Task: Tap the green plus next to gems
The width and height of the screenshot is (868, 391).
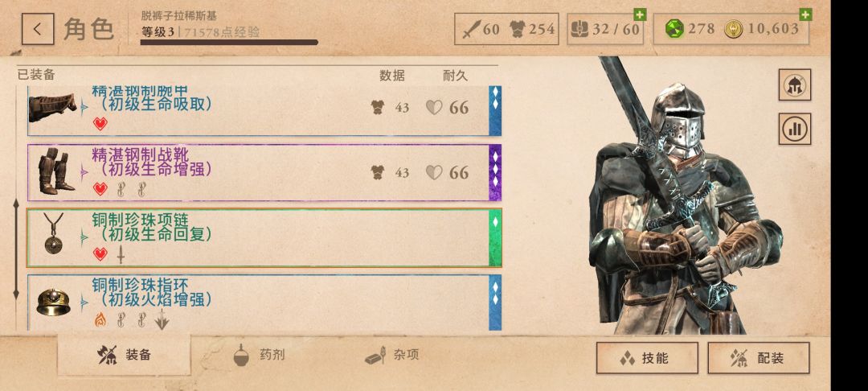Action: 805,14
